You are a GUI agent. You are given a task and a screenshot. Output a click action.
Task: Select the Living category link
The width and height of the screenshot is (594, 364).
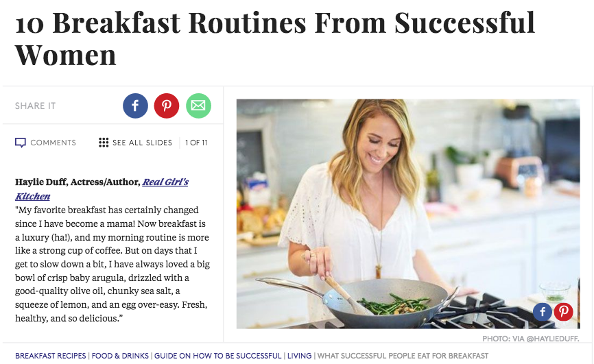pos(299,356)
